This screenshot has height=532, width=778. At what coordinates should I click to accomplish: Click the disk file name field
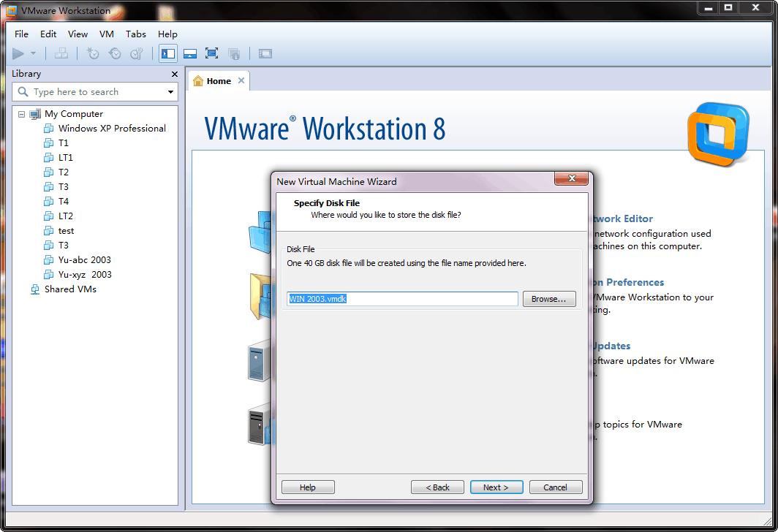click(402, 299)
